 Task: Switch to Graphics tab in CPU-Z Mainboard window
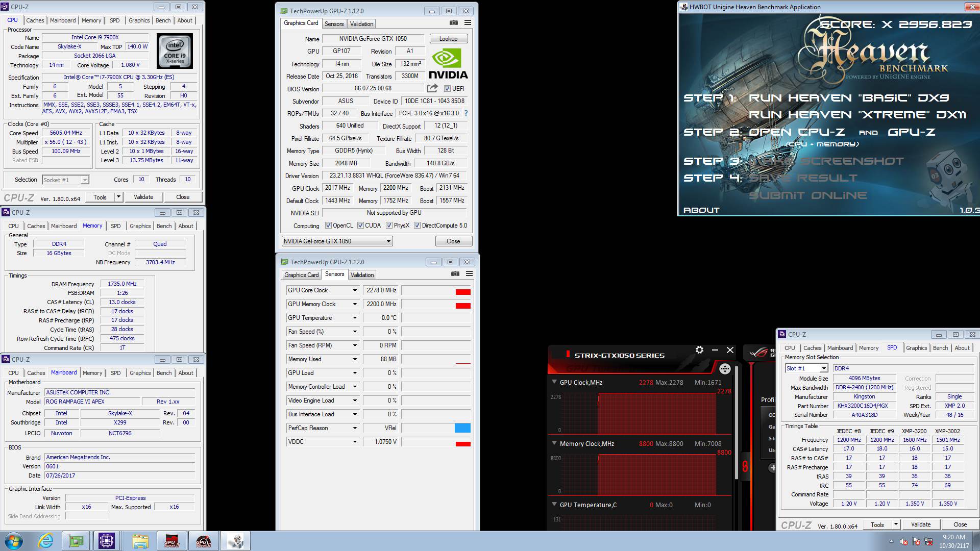[x=140, y=373]
